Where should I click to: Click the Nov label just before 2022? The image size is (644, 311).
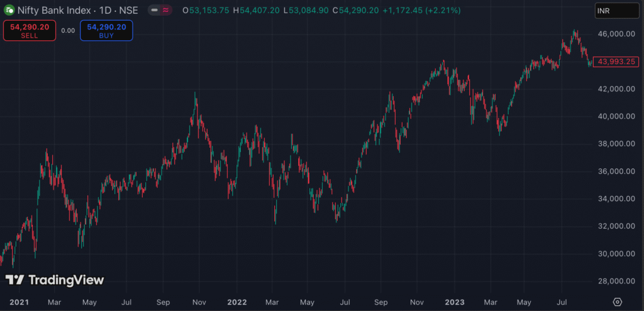click(x=201, y=302)
